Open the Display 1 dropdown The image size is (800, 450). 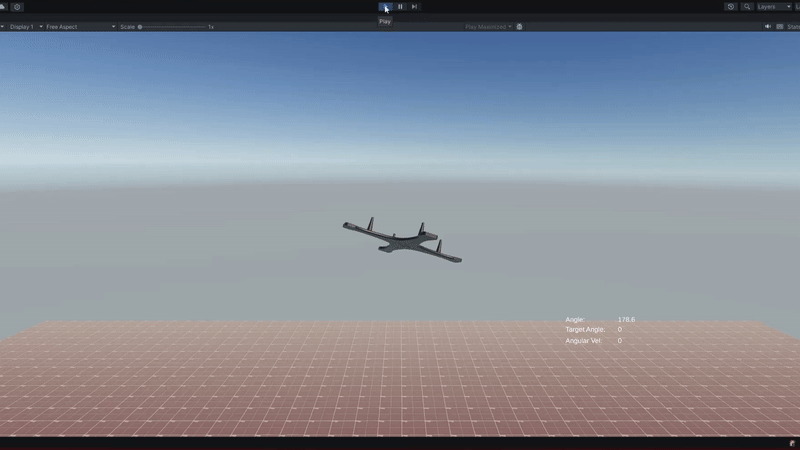coord(23,27)
